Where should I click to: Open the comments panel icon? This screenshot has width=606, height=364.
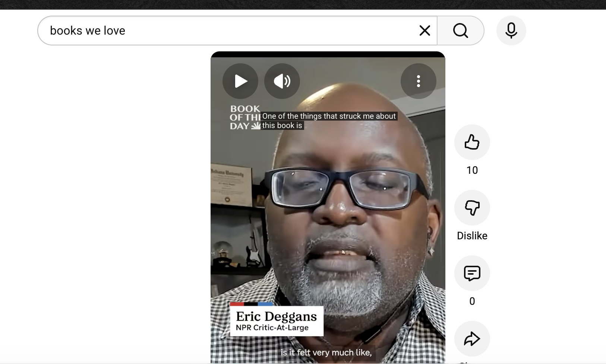point(472,273)
